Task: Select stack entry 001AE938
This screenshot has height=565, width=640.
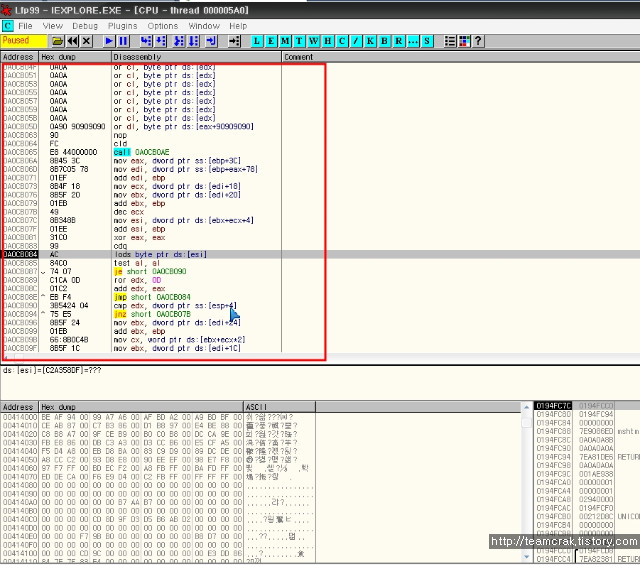Action: pyautogui.click(x=596, y=474)
